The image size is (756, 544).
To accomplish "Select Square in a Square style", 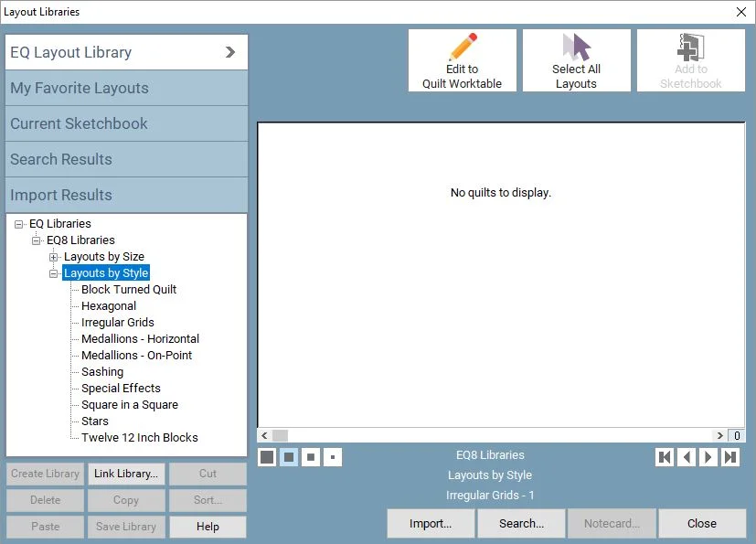I will 129,405.
